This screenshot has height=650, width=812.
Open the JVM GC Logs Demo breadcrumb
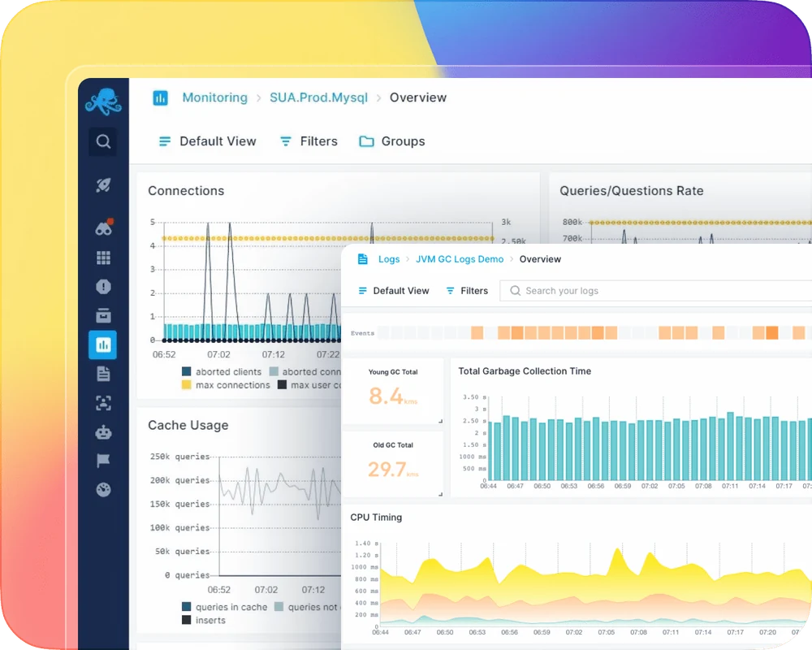click(460, 259)
